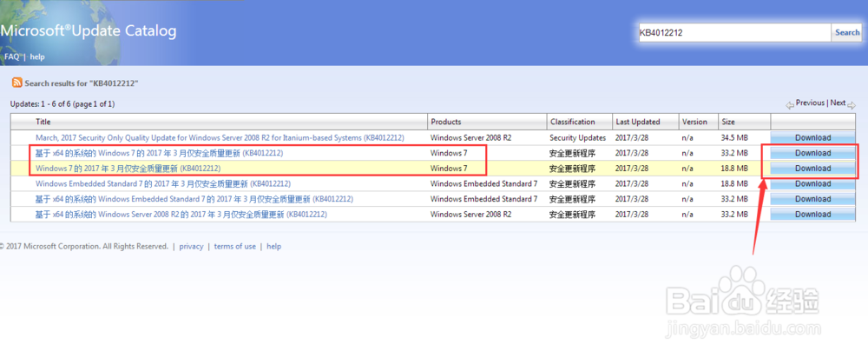868x358 pixels.
Task: Click the Windows 7 product cell in highlighted row
Action: click(x=449, y=168)
